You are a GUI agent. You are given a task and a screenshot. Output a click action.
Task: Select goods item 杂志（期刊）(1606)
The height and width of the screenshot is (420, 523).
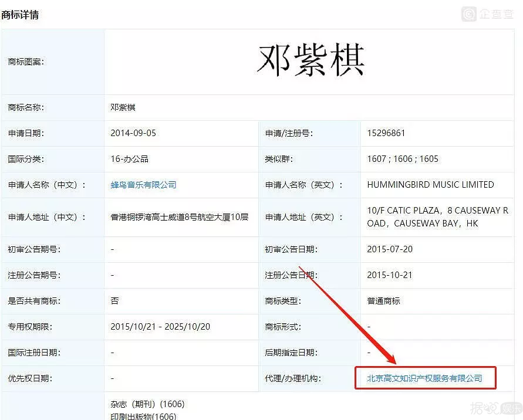pos(147,404)
